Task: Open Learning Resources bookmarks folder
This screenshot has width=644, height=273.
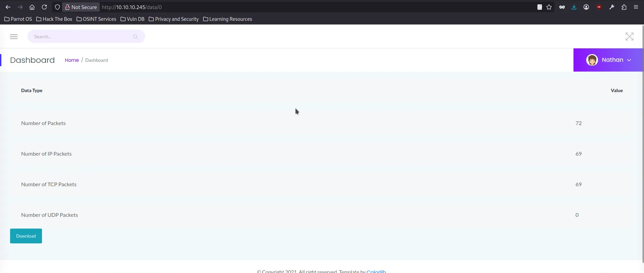Action: (x=227, y=19)
